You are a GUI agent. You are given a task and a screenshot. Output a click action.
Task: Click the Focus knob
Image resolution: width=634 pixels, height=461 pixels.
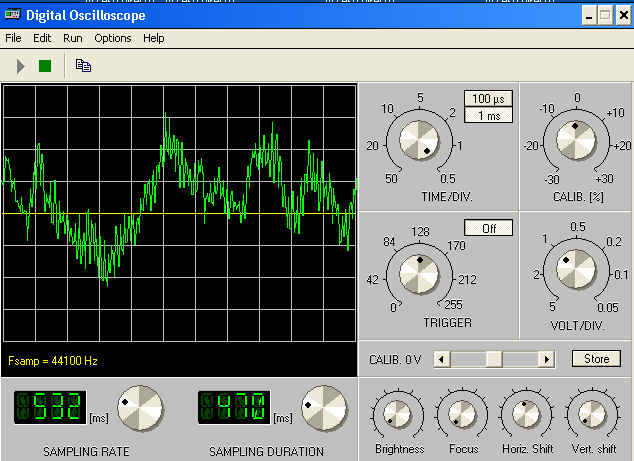(x=461, y=412)
